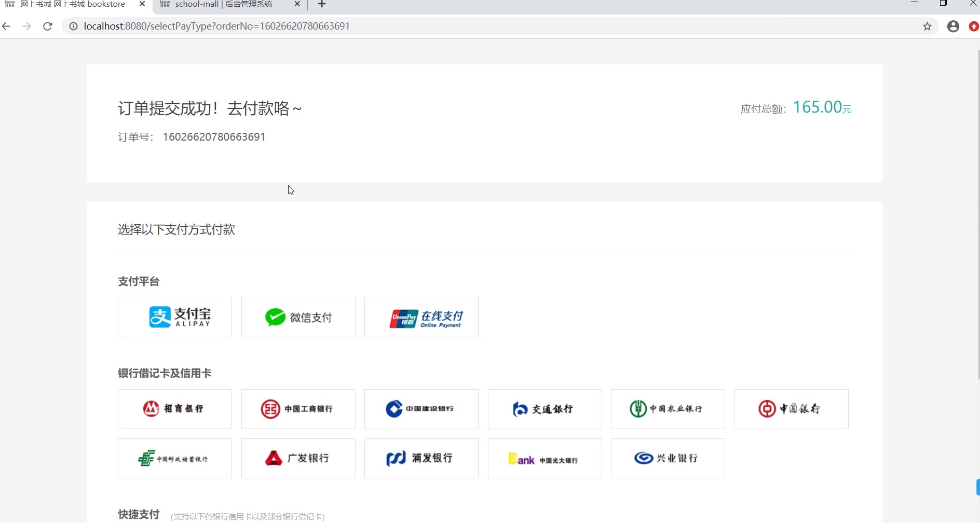
Task: Switch to the school-mall 后台管理系统 tab
Action: pos(223,5)
